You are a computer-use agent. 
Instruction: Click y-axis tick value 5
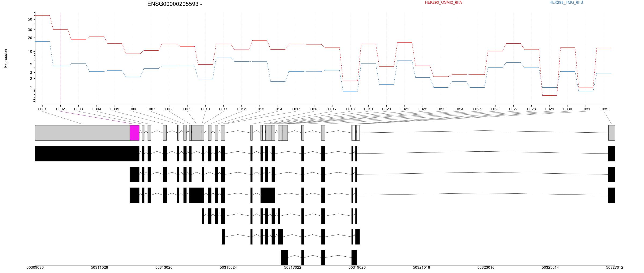click(31, 64)
